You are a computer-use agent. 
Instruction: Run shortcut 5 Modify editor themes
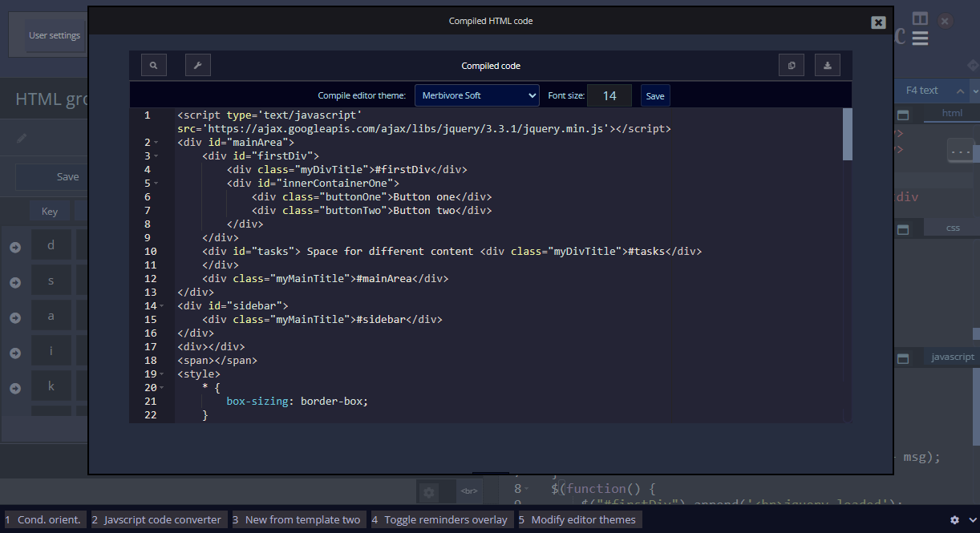pyautogui.click(x=581, y=520)
